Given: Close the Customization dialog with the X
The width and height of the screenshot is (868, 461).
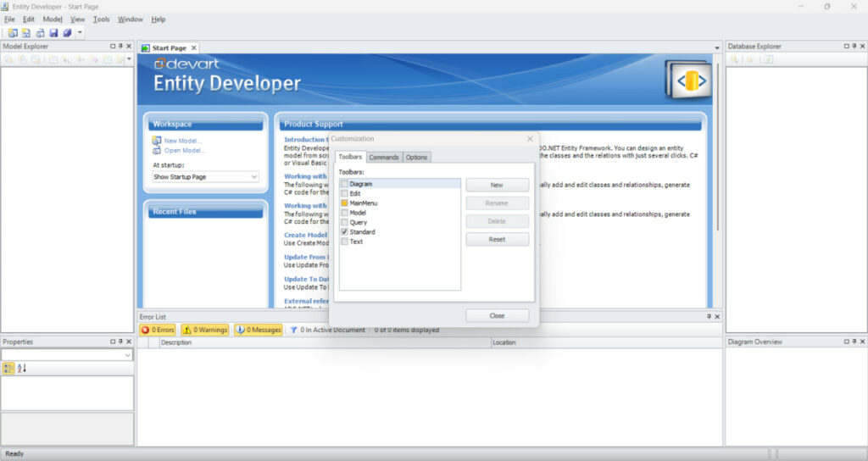Looking at the screenshot, I should point(530,139).
